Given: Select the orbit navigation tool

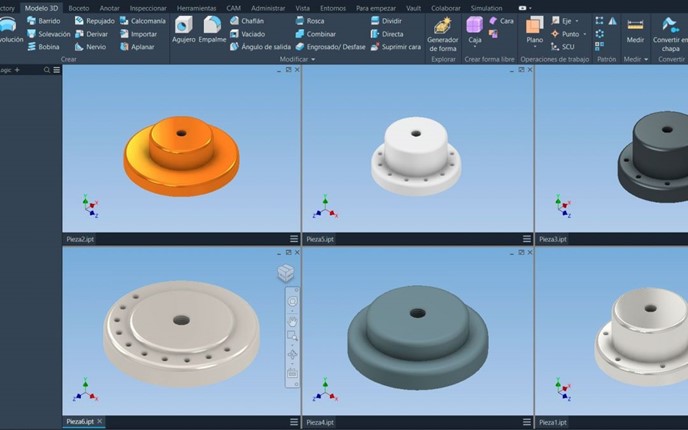Looking at the screenshot, I should pos(292,355).
